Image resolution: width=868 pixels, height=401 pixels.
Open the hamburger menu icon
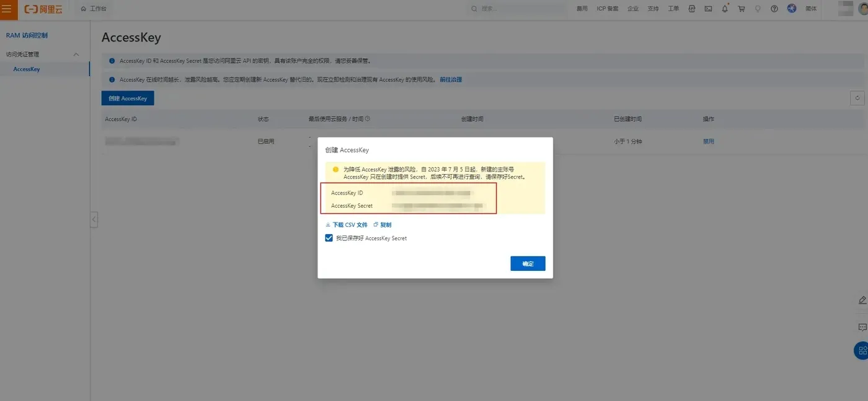pos(7,9)
